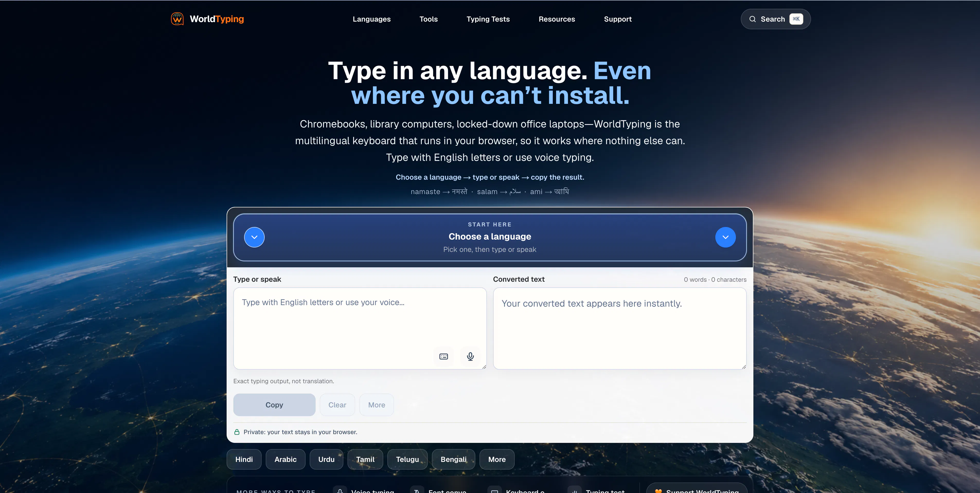Image resolution: width=980 pixels, height=493 pixels.
Task: Open the Tools menu
Action: click(428, 19)
